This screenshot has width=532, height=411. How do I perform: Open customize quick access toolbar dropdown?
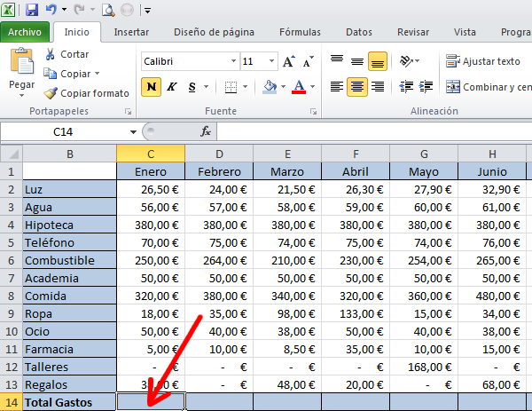pos(147,11)
